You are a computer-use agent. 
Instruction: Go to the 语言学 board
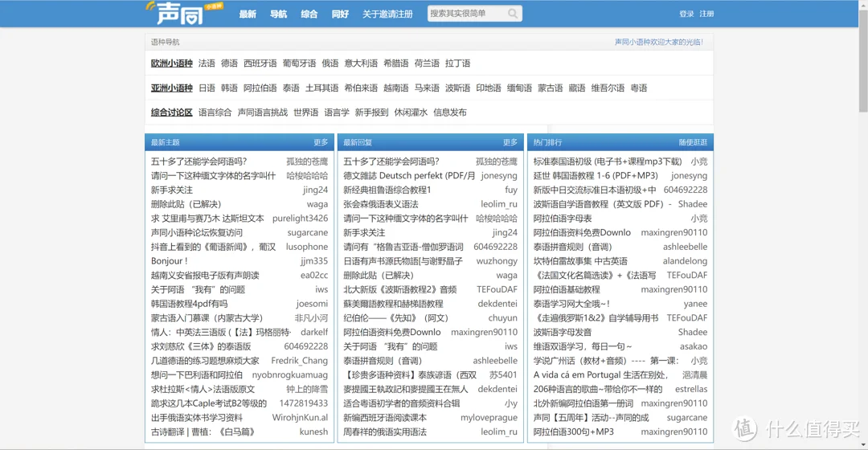click(x=337, y=112)
